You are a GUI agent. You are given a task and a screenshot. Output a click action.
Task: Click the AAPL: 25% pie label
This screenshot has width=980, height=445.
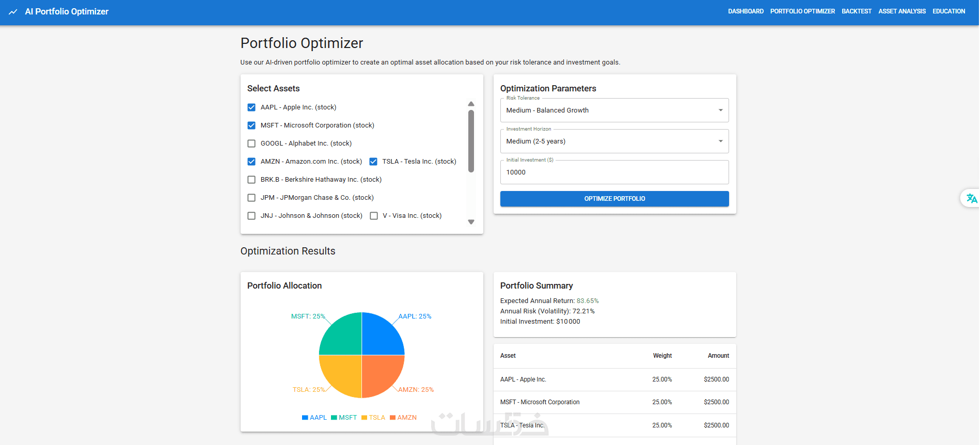[x=415, y=316]
